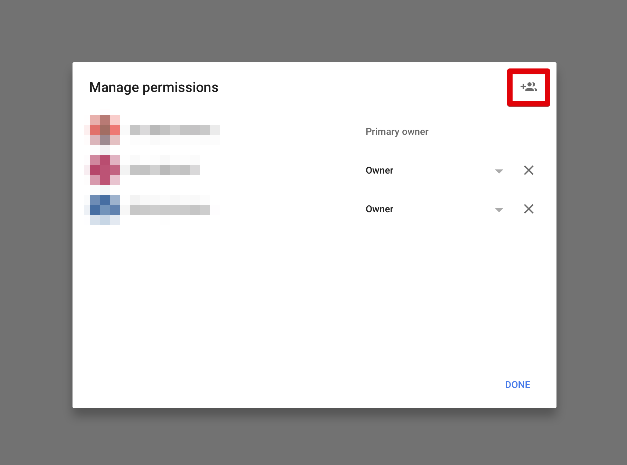The height and width of the screenshot is (465, 627).
Task: Click the third user's blue avatar
Action: [105, 209]
